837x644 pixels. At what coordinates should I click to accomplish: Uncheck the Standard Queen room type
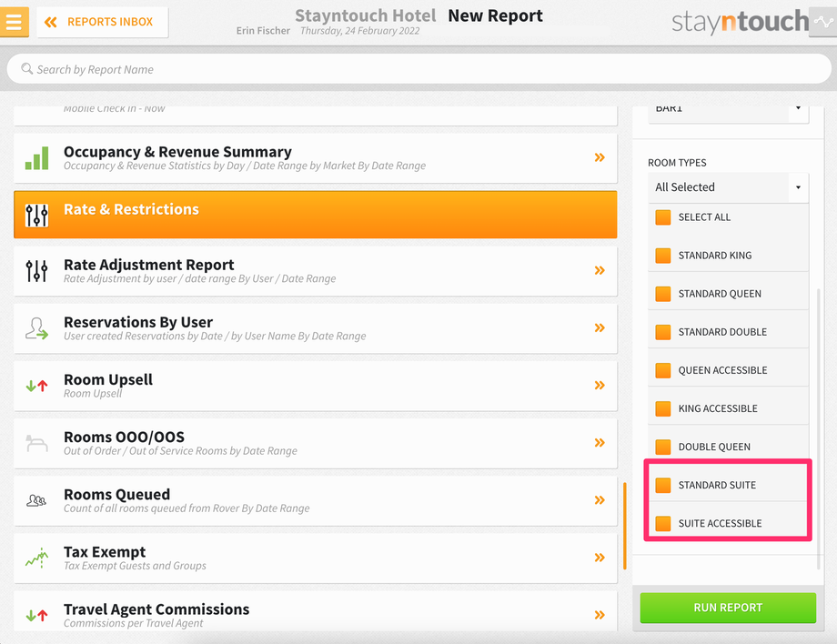coord(663,294)
